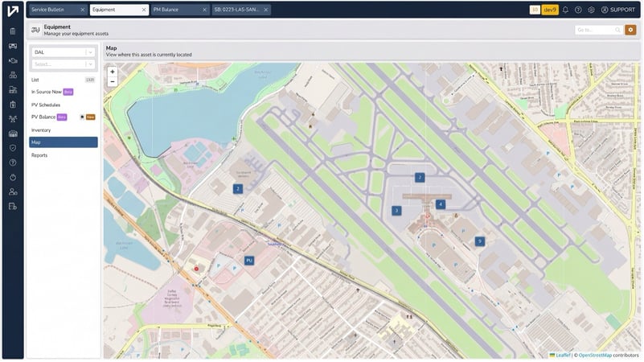Click the Go to search field
The height and width of the screenshot is (362, 644).
[598, 30]
